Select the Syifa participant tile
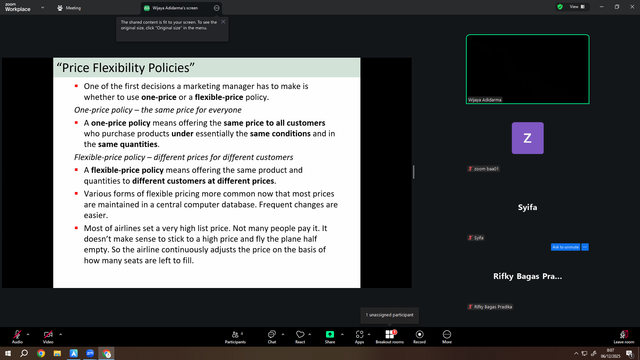Screen dimensions: 640x360 tap(528, 207)
